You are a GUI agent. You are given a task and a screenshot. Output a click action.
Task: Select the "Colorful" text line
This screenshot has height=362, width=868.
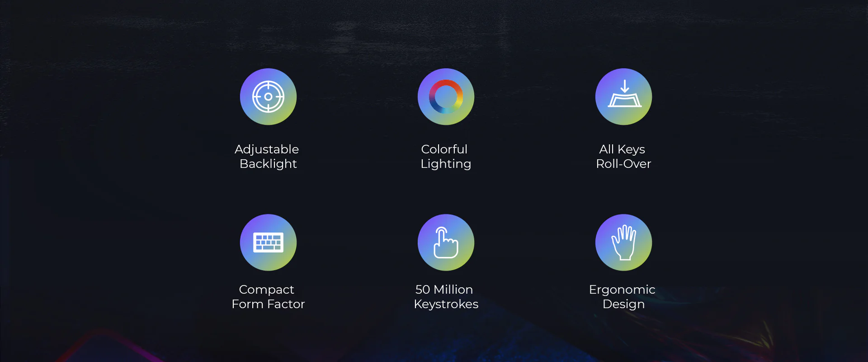point(444,149)
